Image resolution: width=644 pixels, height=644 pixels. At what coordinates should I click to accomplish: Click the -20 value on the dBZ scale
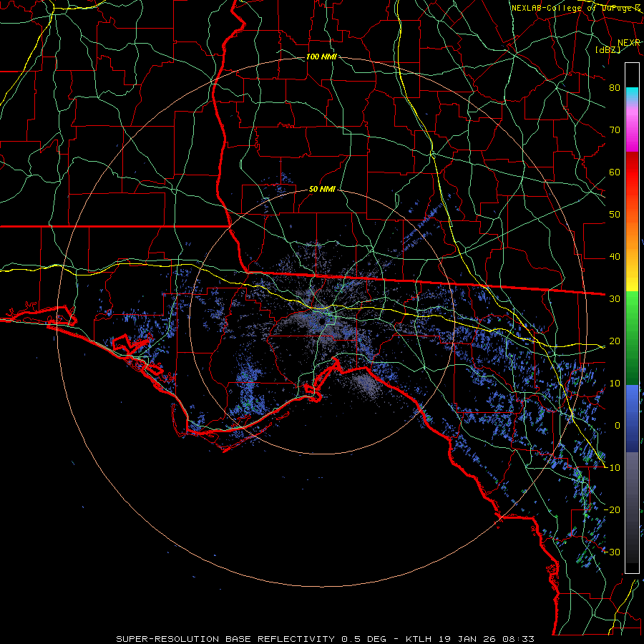point(612,509)
